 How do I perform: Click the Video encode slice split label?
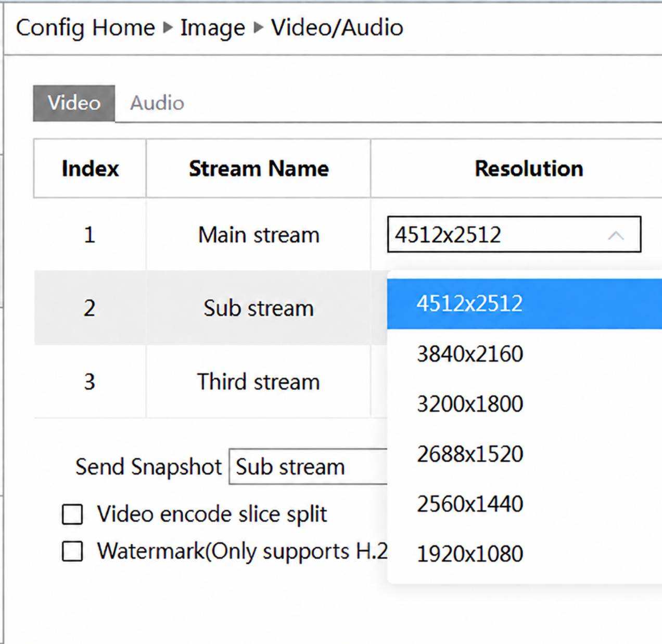(212, 514)
